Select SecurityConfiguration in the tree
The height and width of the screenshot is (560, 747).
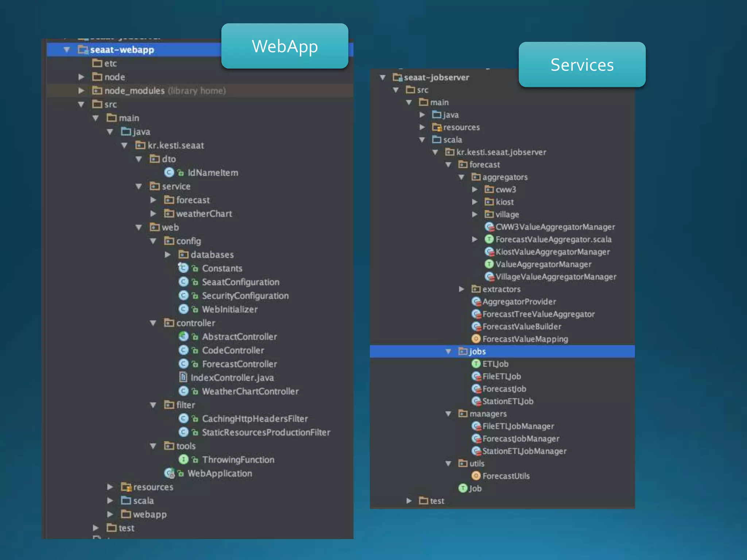click(x=245, y=296)
